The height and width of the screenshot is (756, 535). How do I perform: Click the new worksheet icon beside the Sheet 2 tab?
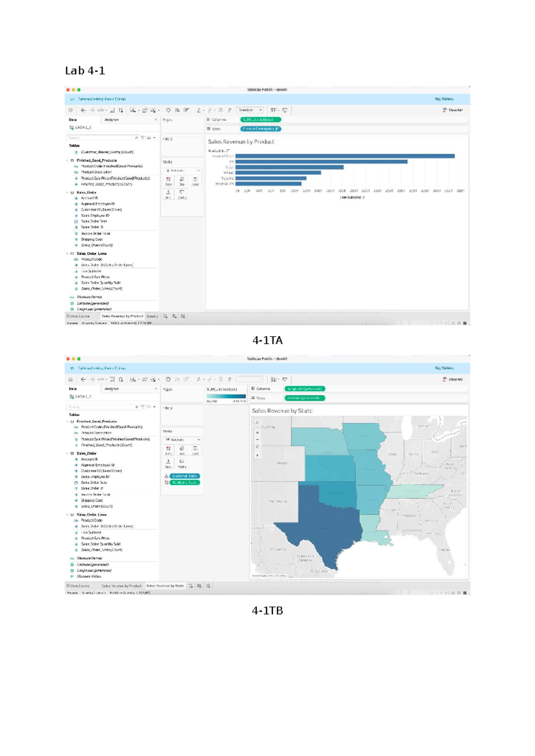click(165, 316)
